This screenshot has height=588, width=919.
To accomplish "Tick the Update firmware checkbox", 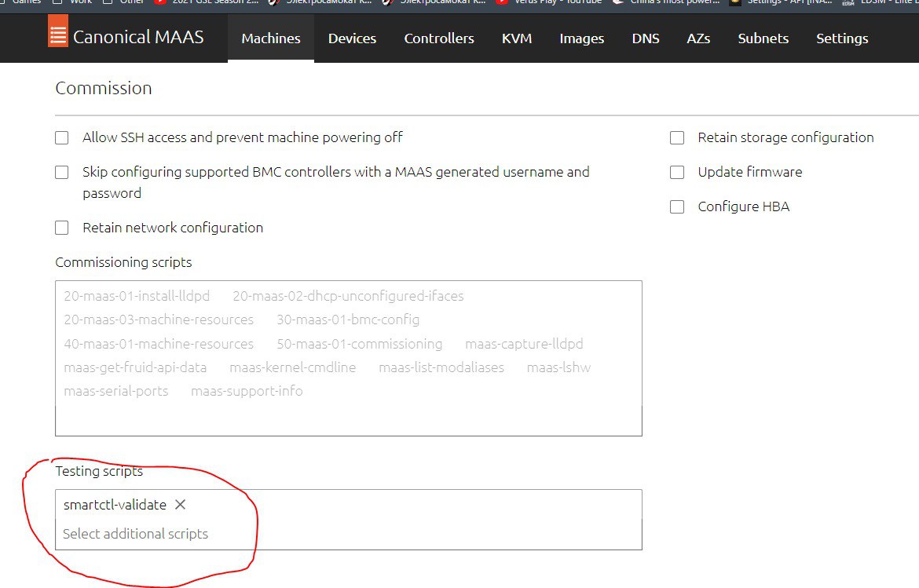I will (x=677, y=173).
